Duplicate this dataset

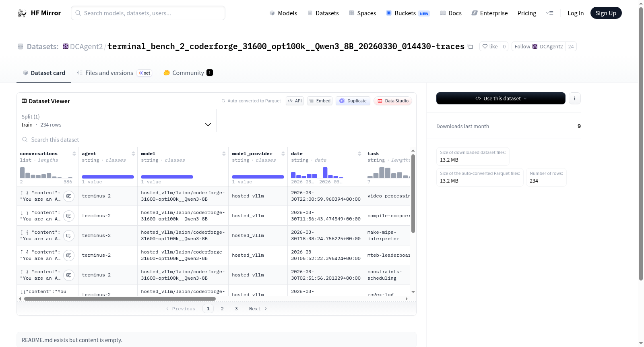click(353, 101)
